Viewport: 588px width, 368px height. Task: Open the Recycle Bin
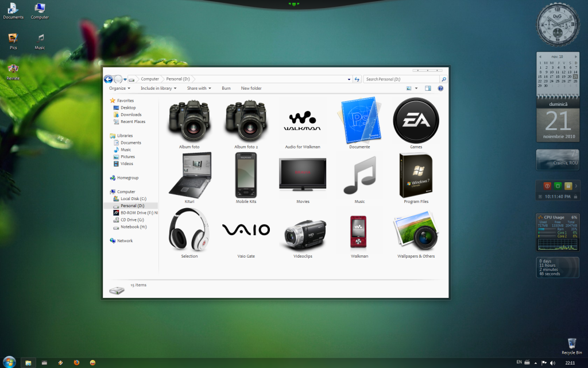[572, 346]
